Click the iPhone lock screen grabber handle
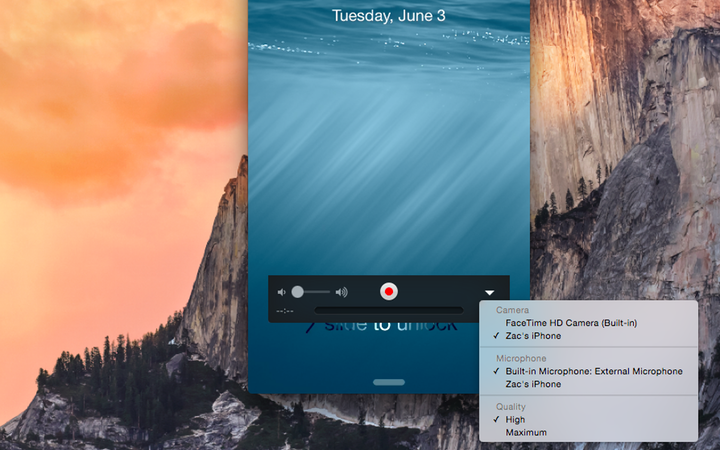The image size is (720, 450). pyautogui.click(x=389, y=382)
